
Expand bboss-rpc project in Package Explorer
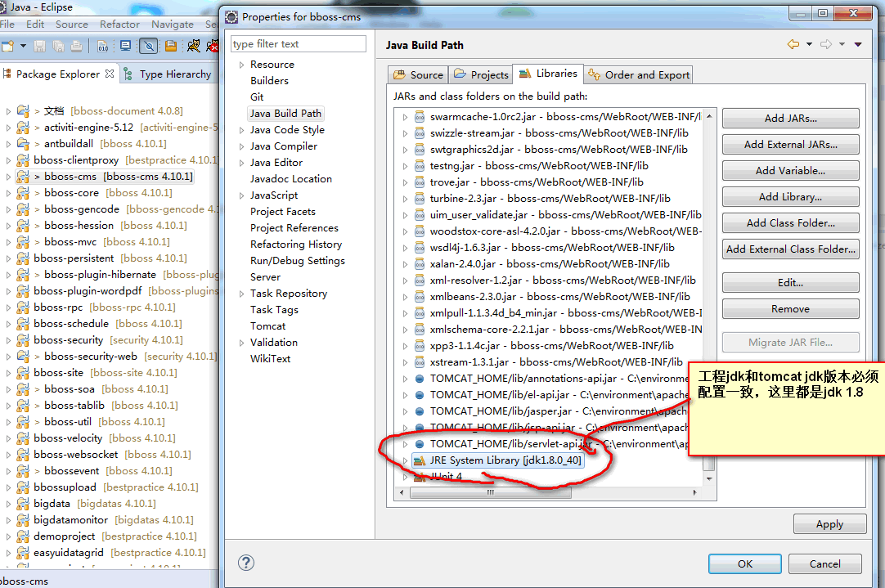point(8,308)
